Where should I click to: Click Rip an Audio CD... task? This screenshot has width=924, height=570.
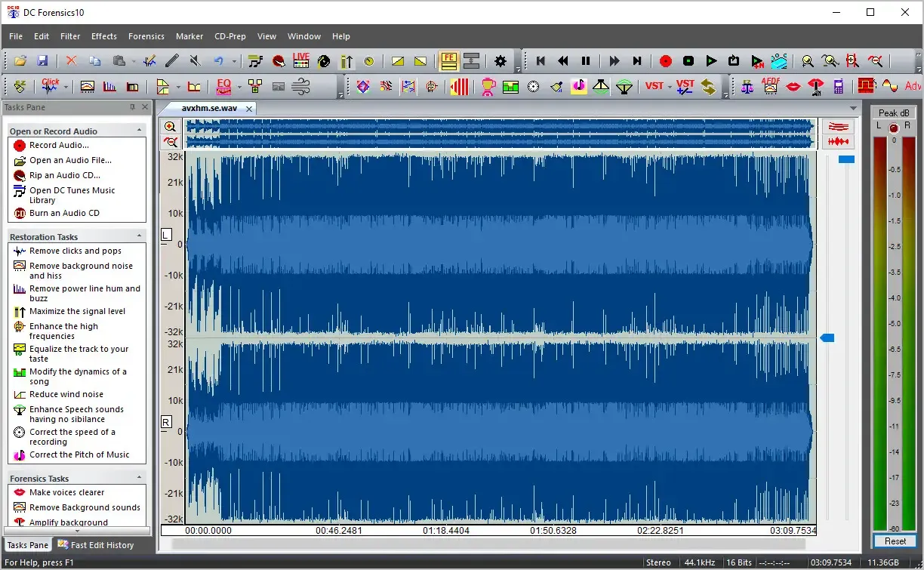65,175
